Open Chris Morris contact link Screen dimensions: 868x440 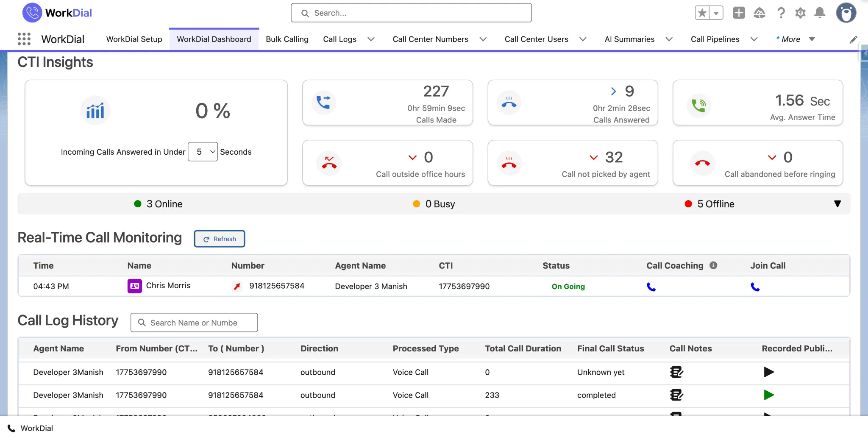168,285
